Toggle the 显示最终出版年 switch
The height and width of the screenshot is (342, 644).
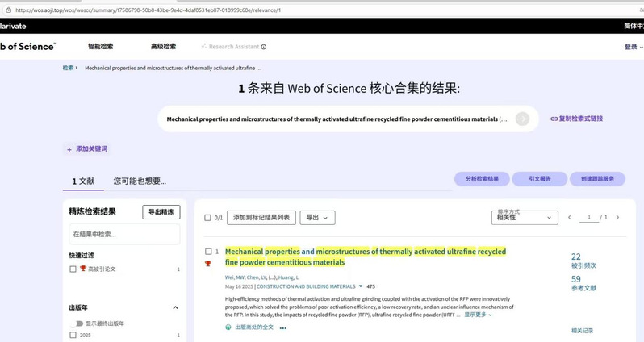(78, 323)
